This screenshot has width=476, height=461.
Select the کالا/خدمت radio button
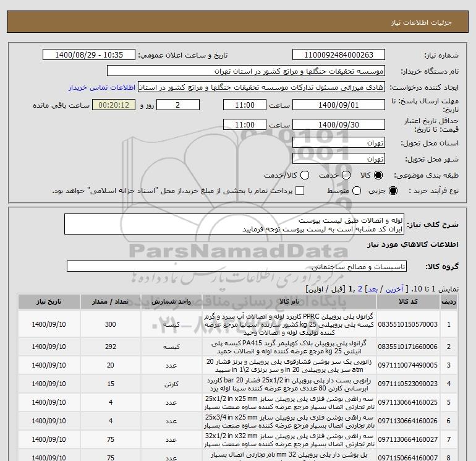305,175
